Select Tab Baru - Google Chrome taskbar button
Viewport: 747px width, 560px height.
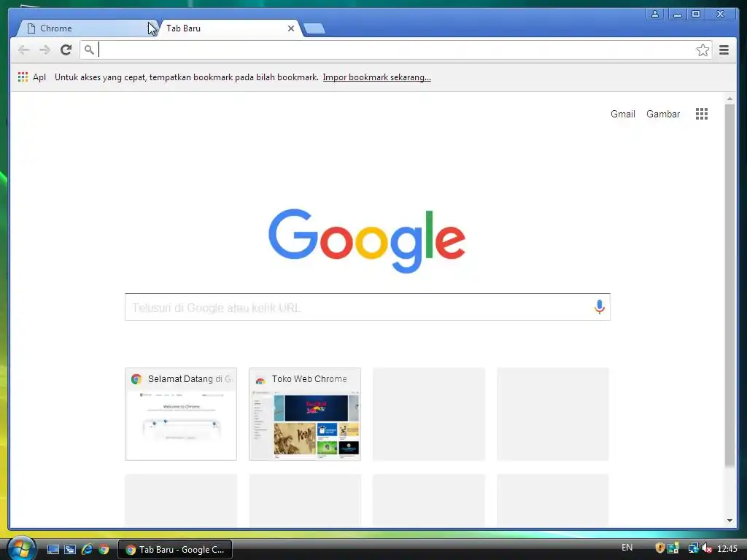coord(175,550)
